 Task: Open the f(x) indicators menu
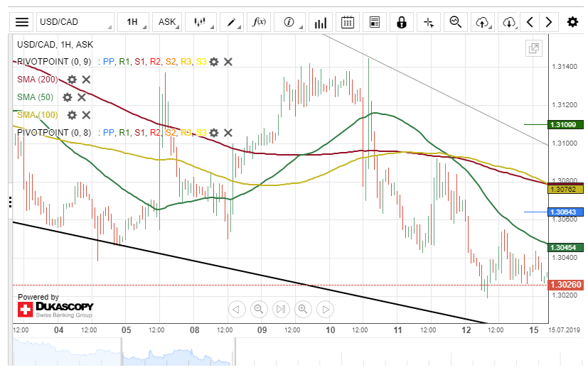260,22
